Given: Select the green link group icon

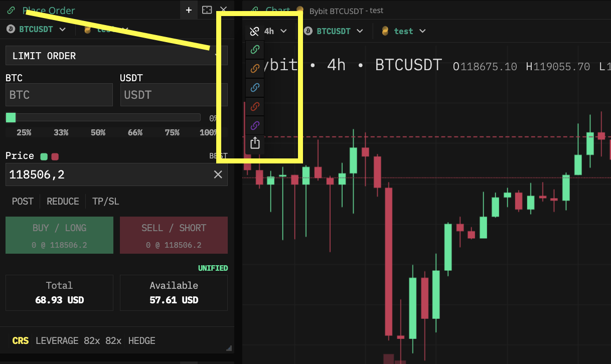Looking at the screenshot, I should pyautogui.click(x=255, y=50).
